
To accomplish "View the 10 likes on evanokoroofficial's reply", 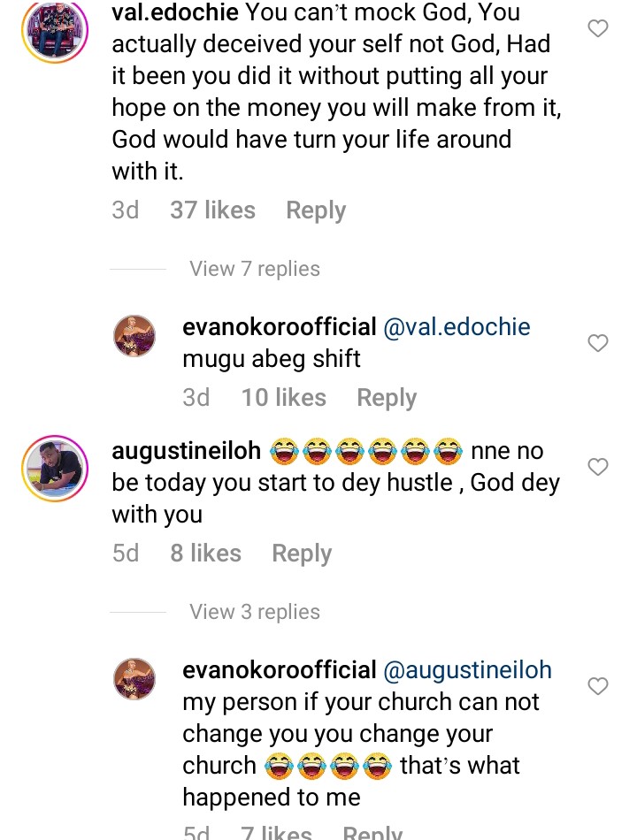I will click(283, 398).
